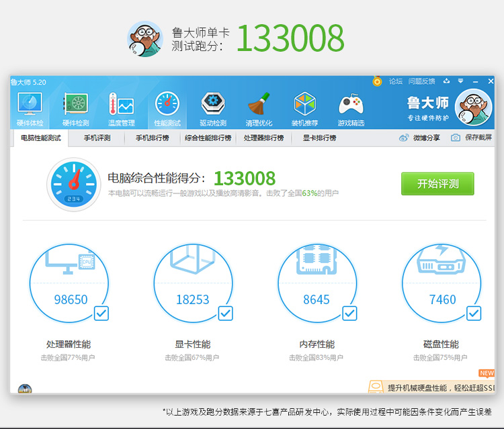This screenshot has width=504, height=429.
Task: Click the overall score 133008 in window
Action: 245,179
